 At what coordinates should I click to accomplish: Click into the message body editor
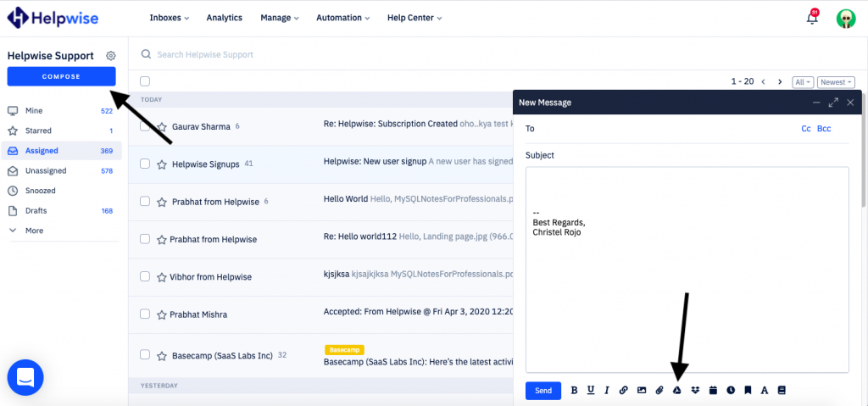[687, 270]
